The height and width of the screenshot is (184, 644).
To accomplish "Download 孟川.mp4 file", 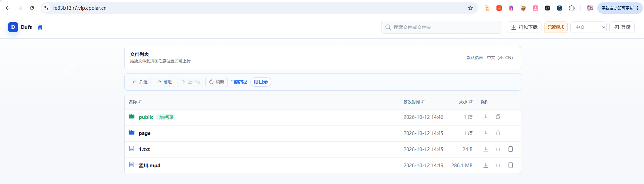I will click(x=486, y=165).
